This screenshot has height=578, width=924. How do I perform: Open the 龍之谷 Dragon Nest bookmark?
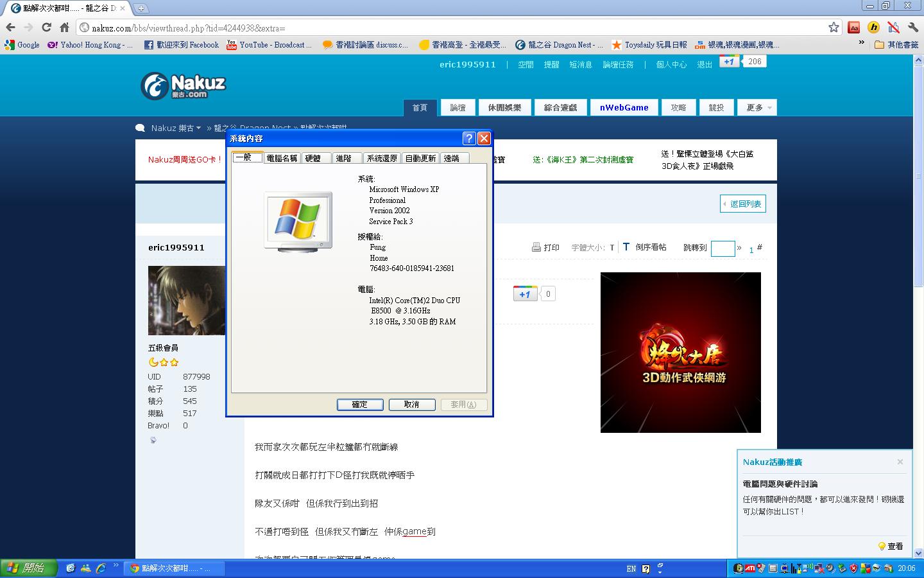click(560, 45)
